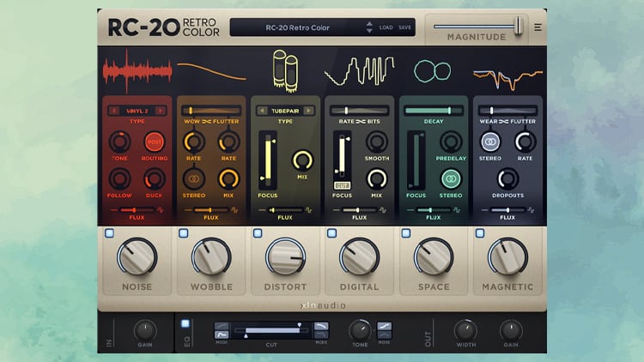Click the Distort Focus vertical slider
This screenshot has height=362, width=644.
(268, 160)
